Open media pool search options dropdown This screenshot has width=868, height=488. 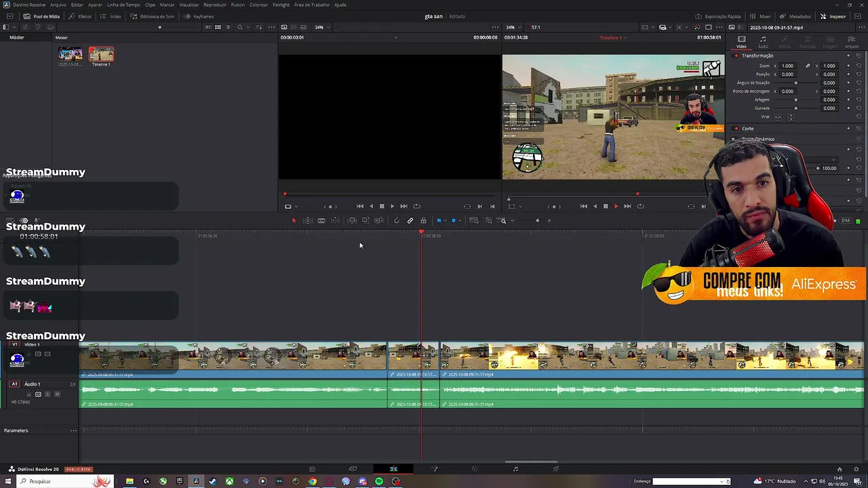coord(248,27)
